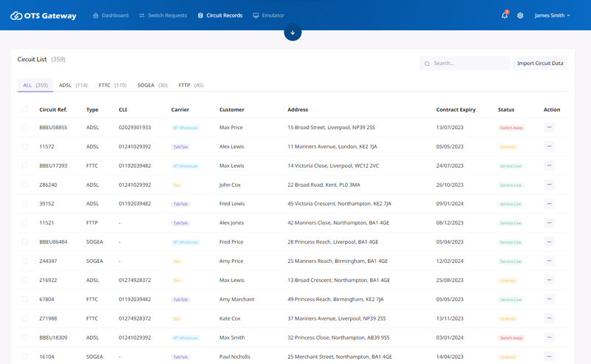Click the TalkTalk carrier tag for 39152

(x=180, y=204)
